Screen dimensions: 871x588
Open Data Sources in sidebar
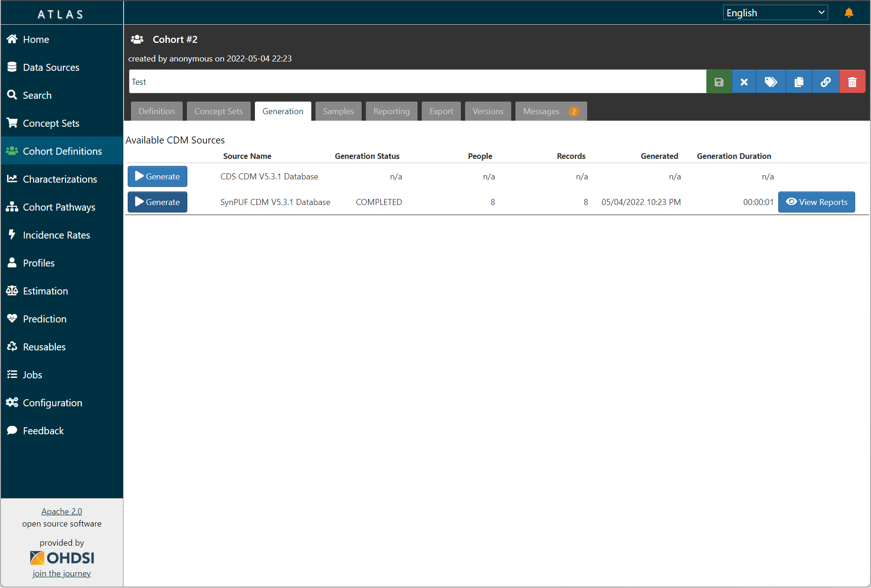click(62, 67)
